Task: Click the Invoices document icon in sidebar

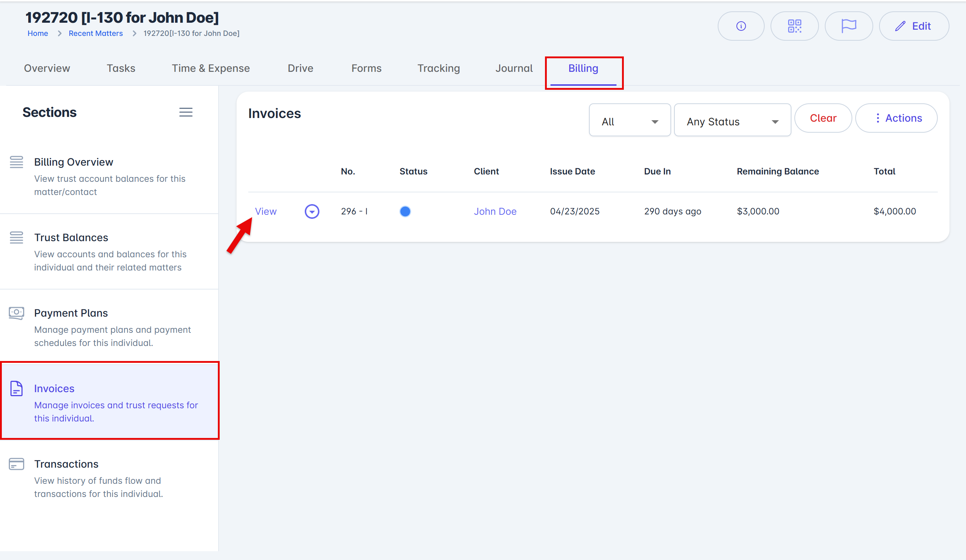Action: (x=17, y=388)
